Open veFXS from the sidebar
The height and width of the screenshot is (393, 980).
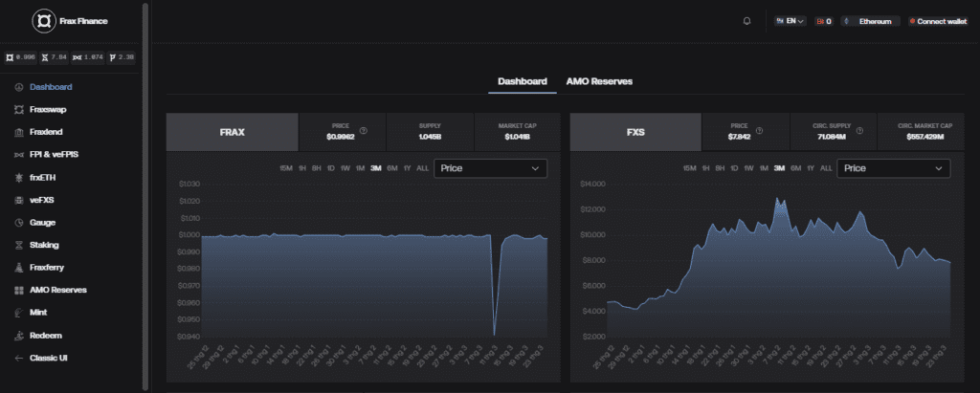(x=40, y=200)
